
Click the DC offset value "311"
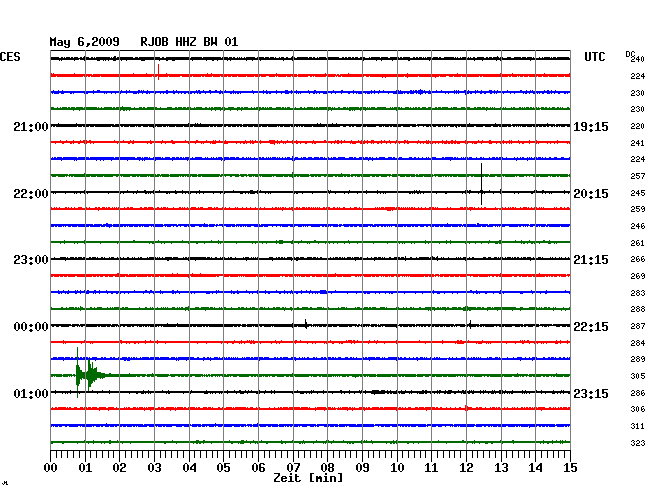tap(638, 426)
